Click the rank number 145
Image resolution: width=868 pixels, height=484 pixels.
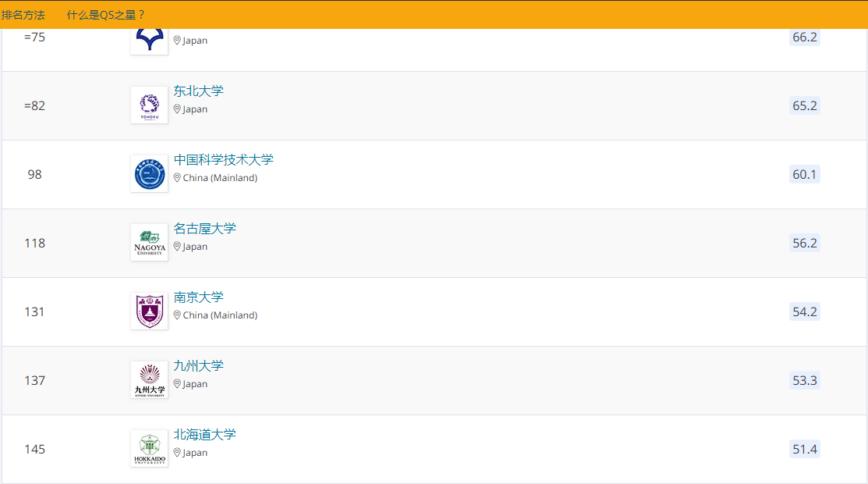point(34,450)
